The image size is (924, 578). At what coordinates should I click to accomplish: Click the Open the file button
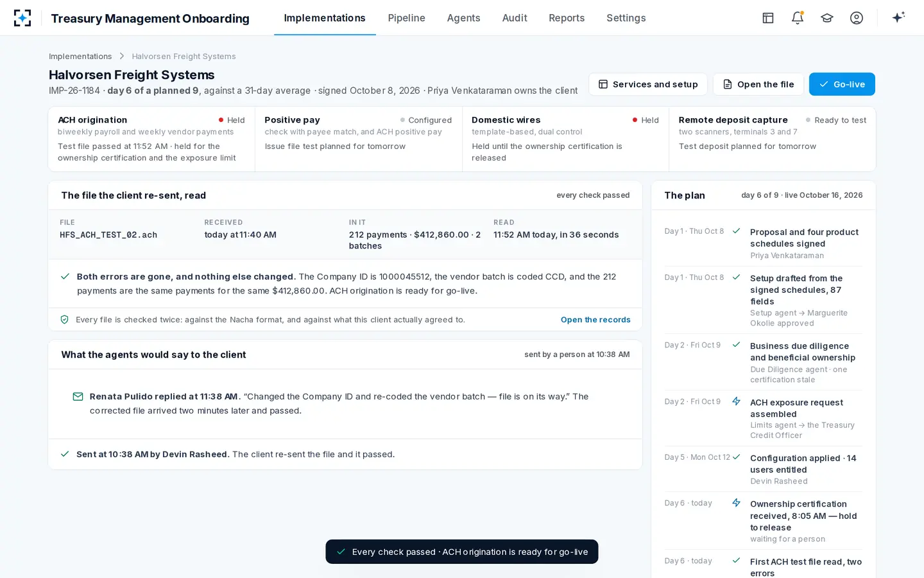pyautogui.click(x=758, y=84)
